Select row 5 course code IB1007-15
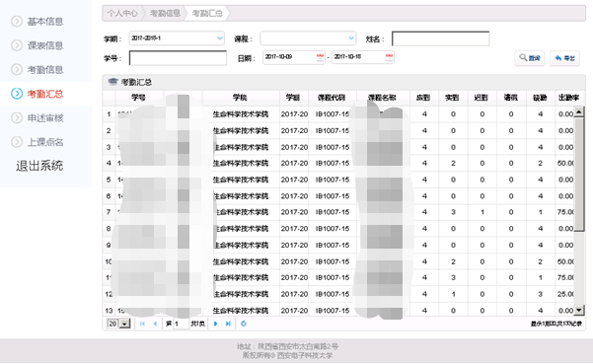Viewport: 593px width, 364px height. (333, 180)
